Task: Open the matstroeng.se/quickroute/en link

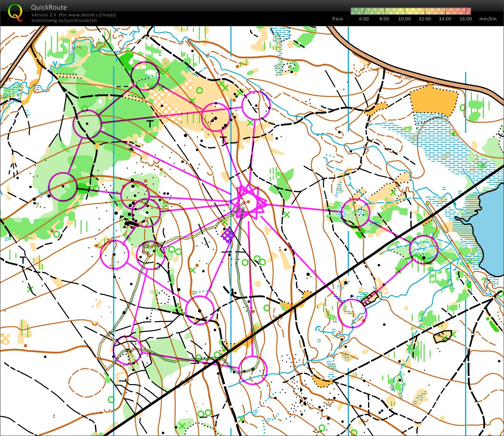Action: coord(64,20)
